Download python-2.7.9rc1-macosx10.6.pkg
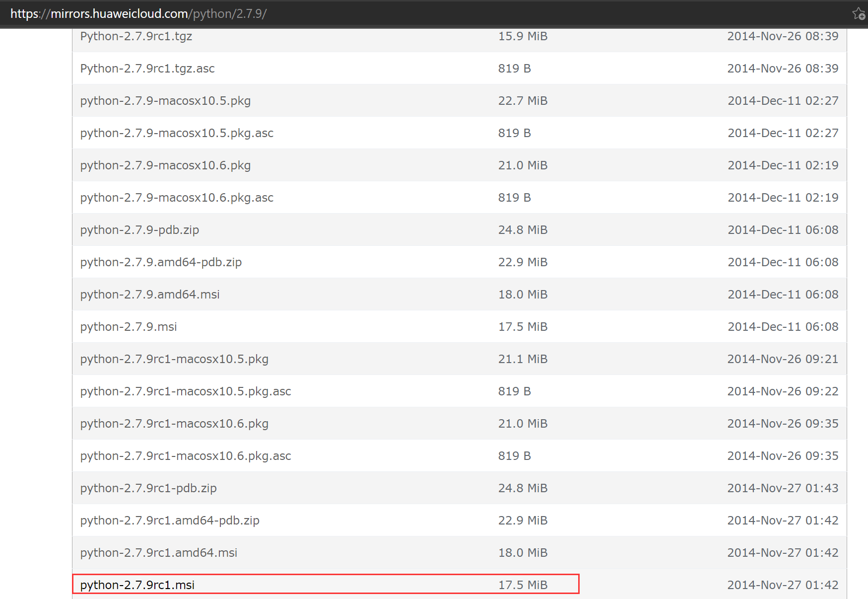 (x=174, y=424)
